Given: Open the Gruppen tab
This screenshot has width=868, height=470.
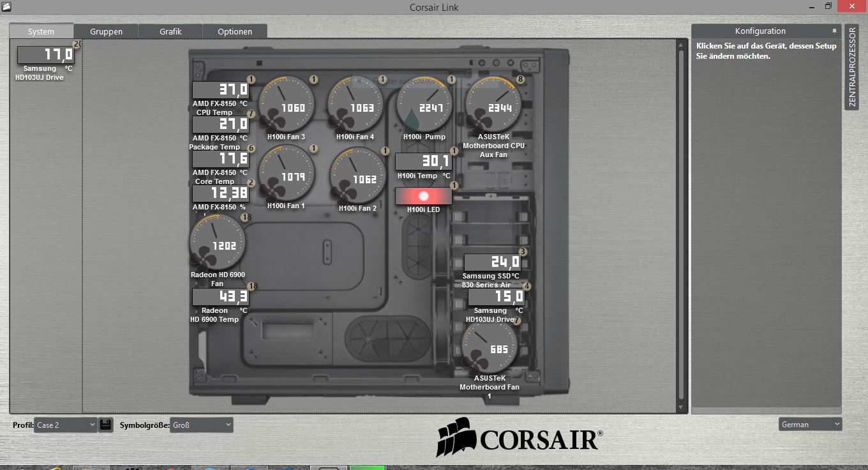Looking at the screenshot, I should 106,31.
